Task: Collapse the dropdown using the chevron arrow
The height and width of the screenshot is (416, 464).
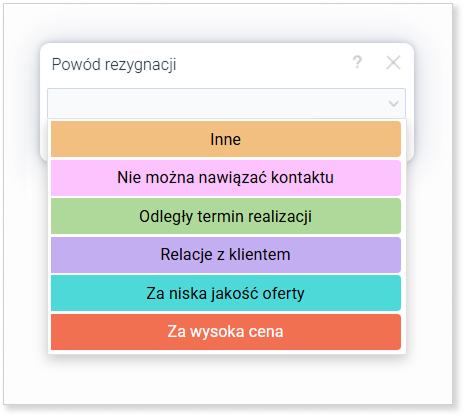Action: (394, 103)
